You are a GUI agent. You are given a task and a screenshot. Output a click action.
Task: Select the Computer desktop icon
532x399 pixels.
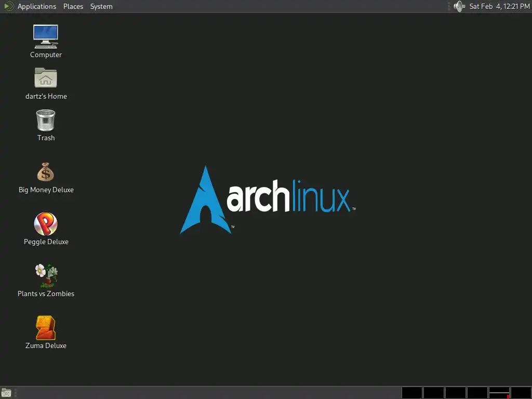tap(46, 42)
